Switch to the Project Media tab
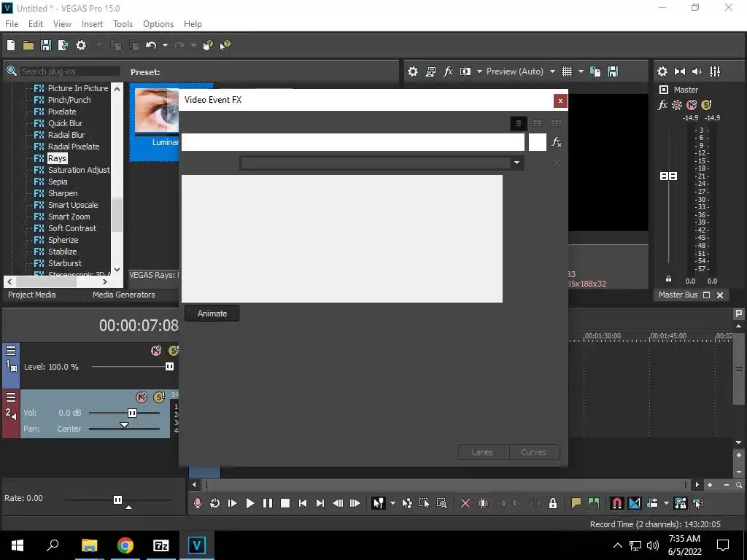The height and width of the screenshot is (560, 747). [x=32, y=295]
